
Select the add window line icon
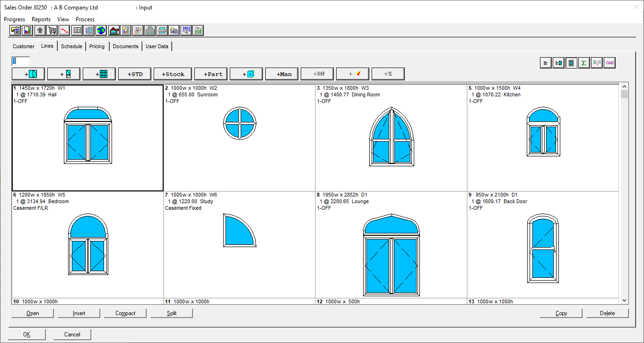coord(28,74)
